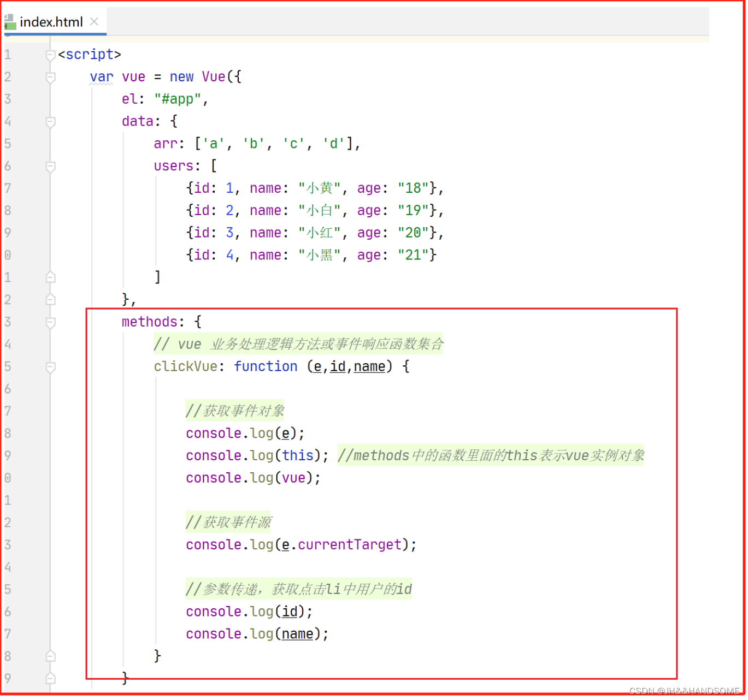Click the fold end marker beside the closing ]

(50, 277)
